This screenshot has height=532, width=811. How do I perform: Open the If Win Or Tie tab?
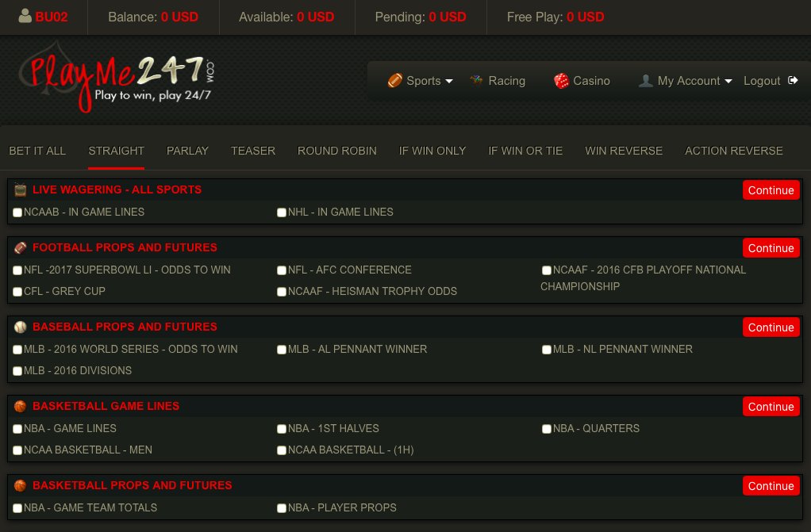(x=525, y=151)
